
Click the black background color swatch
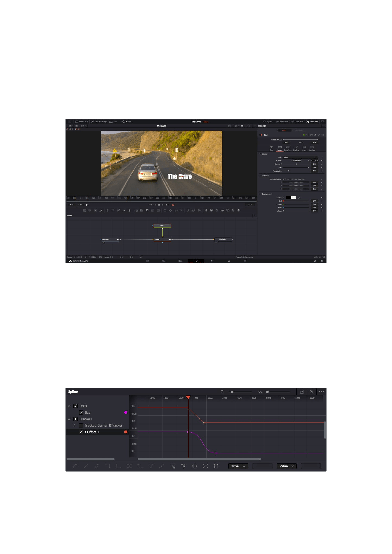pyautogui.click(x=288, y=198)
